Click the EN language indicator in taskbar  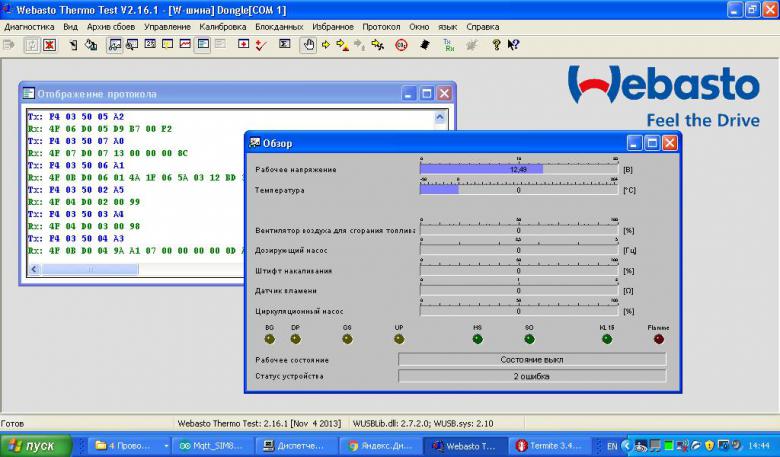(612, 446)
